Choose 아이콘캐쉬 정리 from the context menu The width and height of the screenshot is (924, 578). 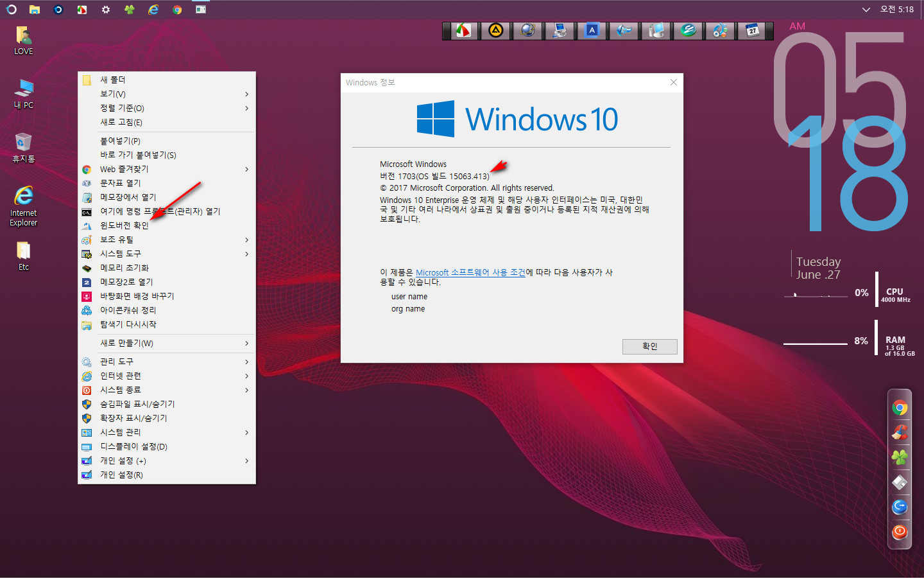coord(167,310)
